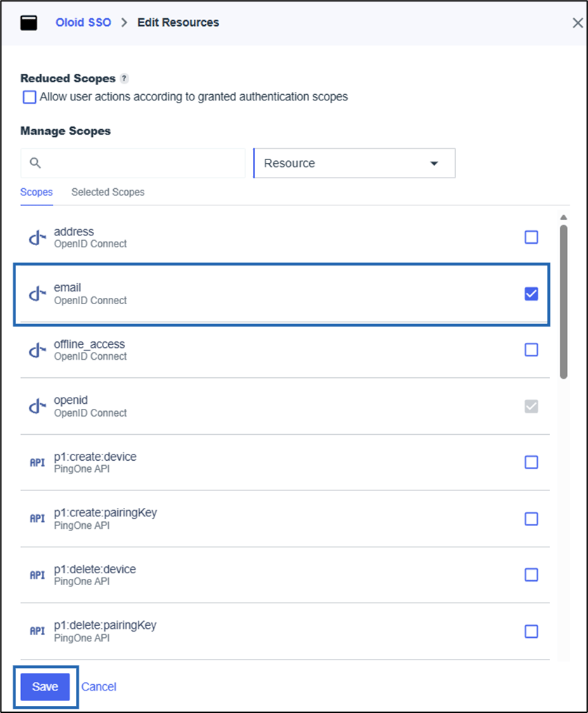This screenshot has width=588, height=713.
Task: Enable Allow user actions according to granted scopes
Action: (30, 97)
